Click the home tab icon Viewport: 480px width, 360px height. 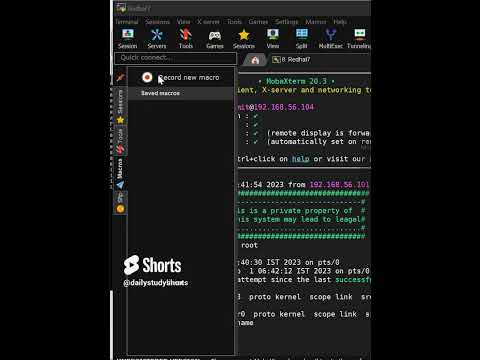[255, 60]
